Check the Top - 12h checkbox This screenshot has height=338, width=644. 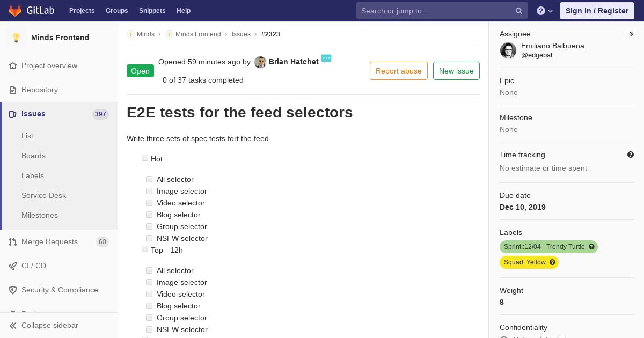click(x=145, y=249)
